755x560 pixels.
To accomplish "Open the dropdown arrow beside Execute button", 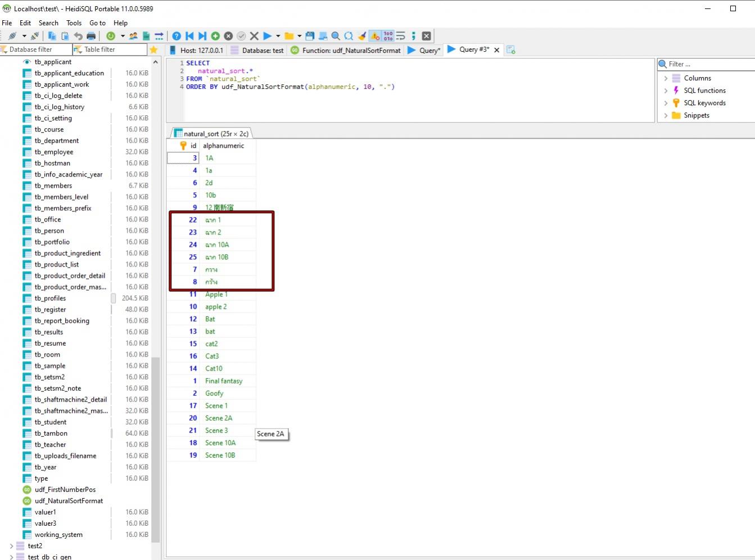I will pyautogui.click(x=278, y=36).
